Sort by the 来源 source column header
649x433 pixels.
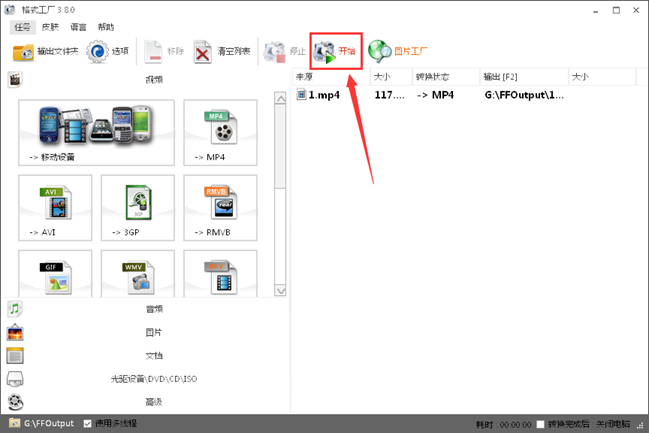tap(332, 77)
